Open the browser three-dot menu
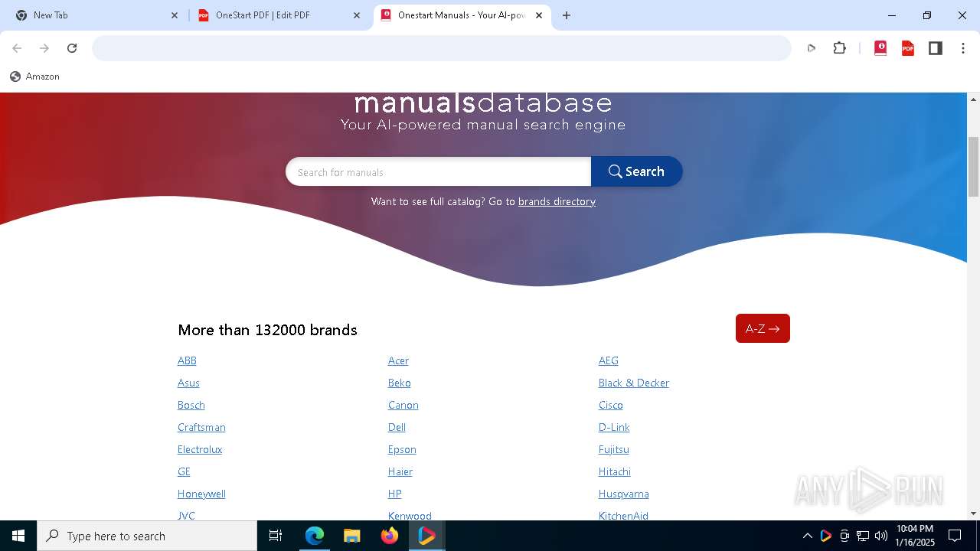The height and width of the screenshot is (551, 980). click(x=963, y=48)
